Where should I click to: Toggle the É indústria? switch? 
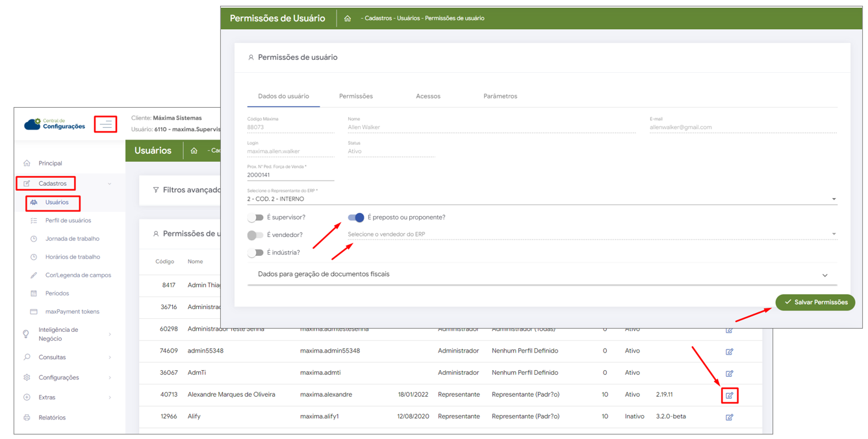[255, 253]
